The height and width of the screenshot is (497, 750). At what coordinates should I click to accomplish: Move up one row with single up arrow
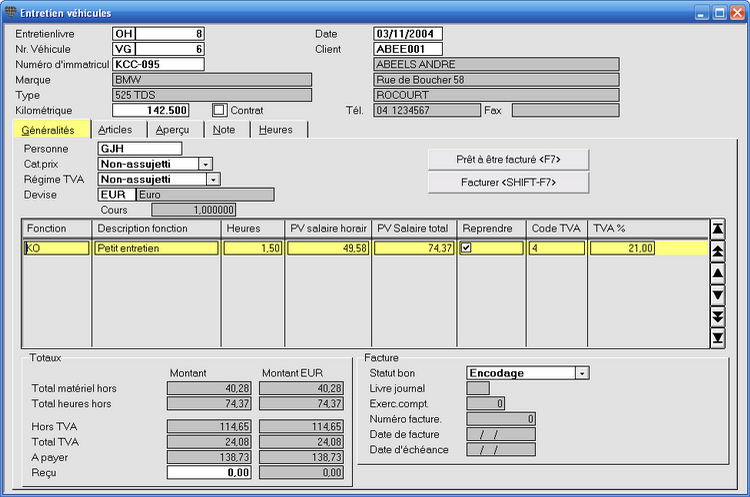click(x=717, y=273)
